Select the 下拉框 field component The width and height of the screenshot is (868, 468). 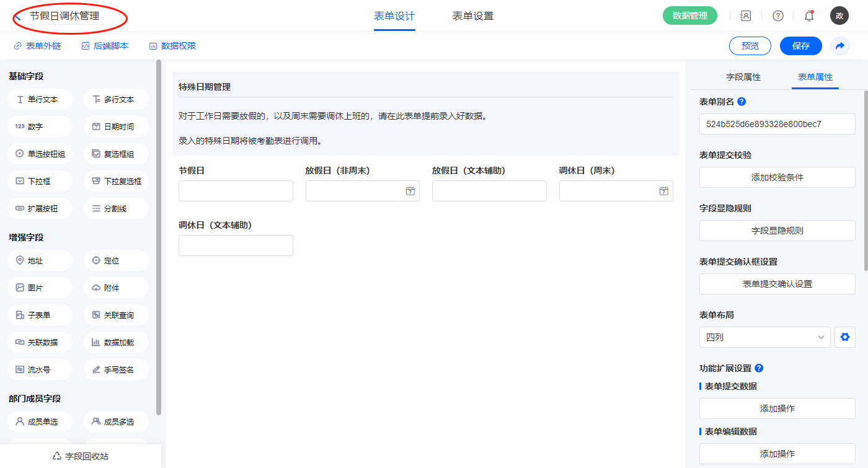coord(40,182)
